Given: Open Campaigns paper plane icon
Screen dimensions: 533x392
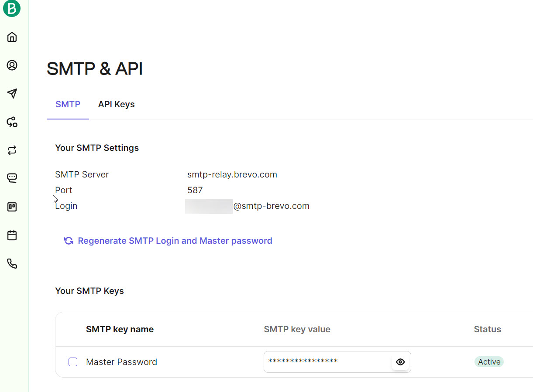Looking at the screenshot, I should [x=12, y=93].
